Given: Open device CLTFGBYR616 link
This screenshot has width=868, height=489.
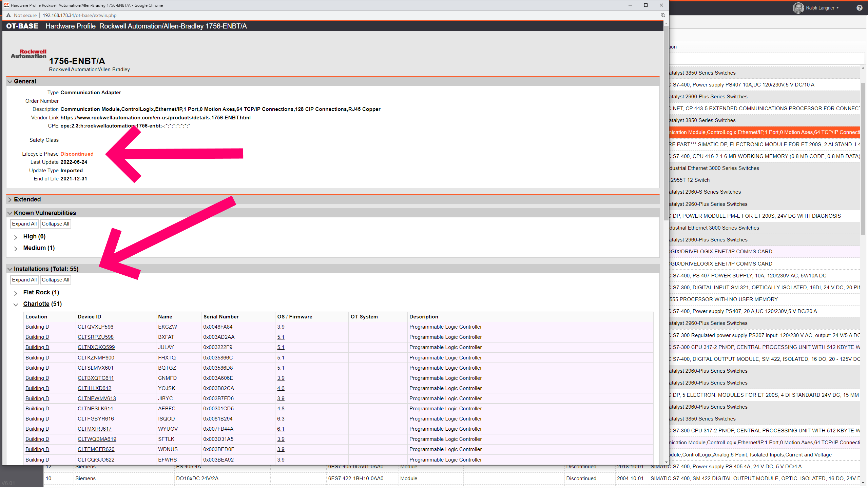Looking at the screenshot, I should point(96,419).
